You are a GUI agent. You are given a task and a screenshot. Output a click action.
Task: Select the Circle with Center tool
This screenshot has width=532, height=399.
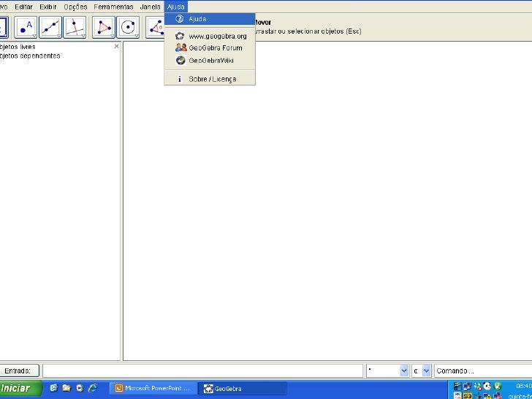pos(128,28)
